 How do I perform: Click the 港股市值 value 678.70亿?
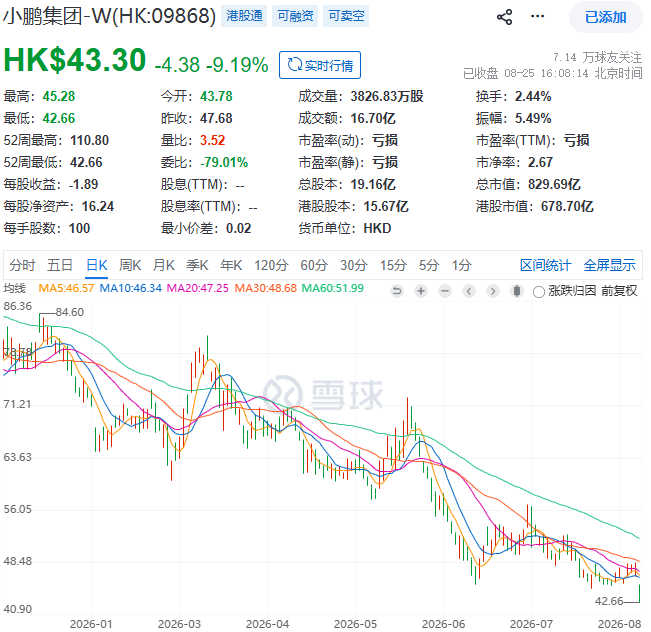tap(567, 206)
